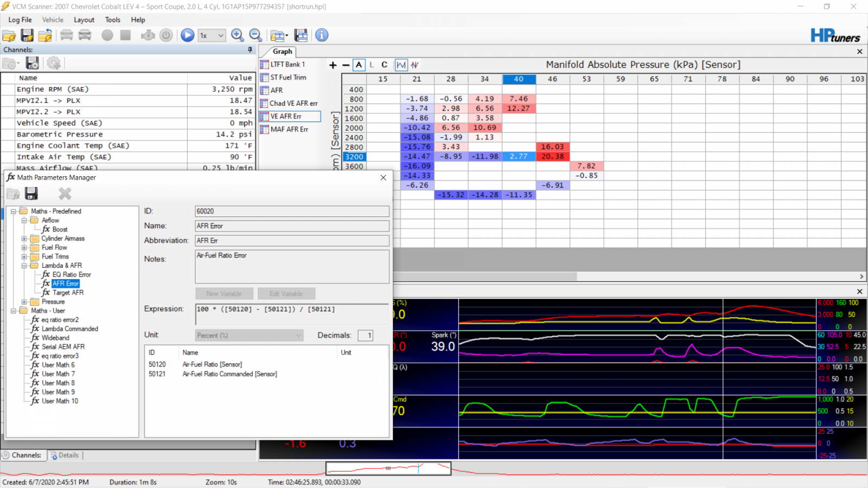Switch to the Details tab at bottom
Viewport: 868px width, 488px height.
65,455
